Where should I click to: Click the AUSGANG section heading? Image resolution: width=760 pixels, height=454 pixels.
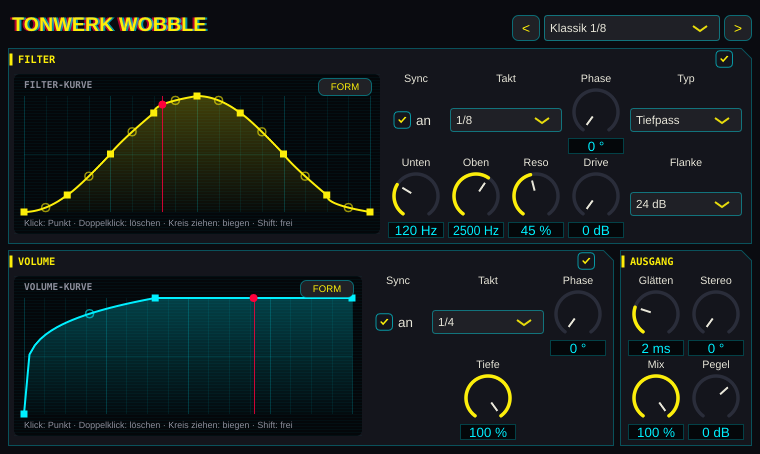coord(651,262)
